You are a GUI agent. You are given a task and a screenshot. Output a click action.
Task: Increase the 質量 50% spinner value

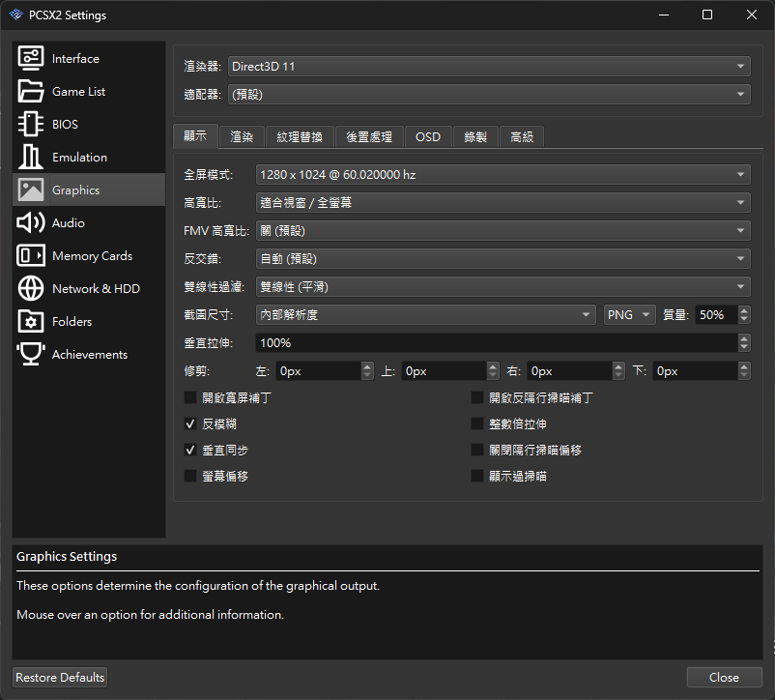(x=744, y=310)
